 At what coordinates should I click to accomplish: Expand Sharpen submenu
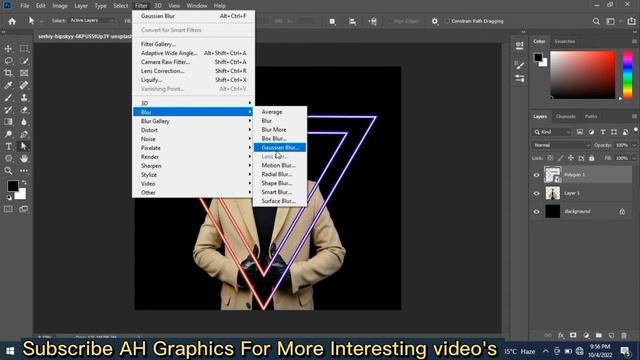[x=193, y=166]
